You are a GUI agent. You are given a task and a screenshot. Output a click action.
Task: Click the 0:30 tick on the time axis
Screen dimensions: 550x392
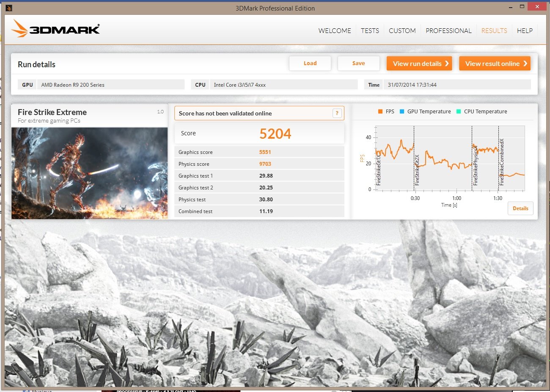(415, 198)
